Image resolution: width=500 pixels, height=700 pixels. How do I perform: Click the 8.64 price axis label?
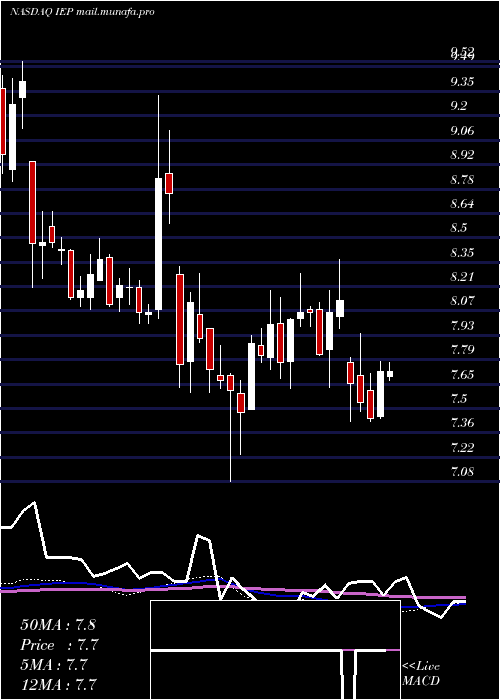click(x=462, y=204)
